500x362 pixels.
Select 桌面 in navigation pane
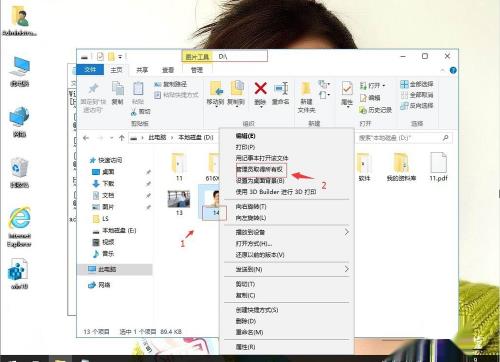pyautogui.click(x=103, y=172)
